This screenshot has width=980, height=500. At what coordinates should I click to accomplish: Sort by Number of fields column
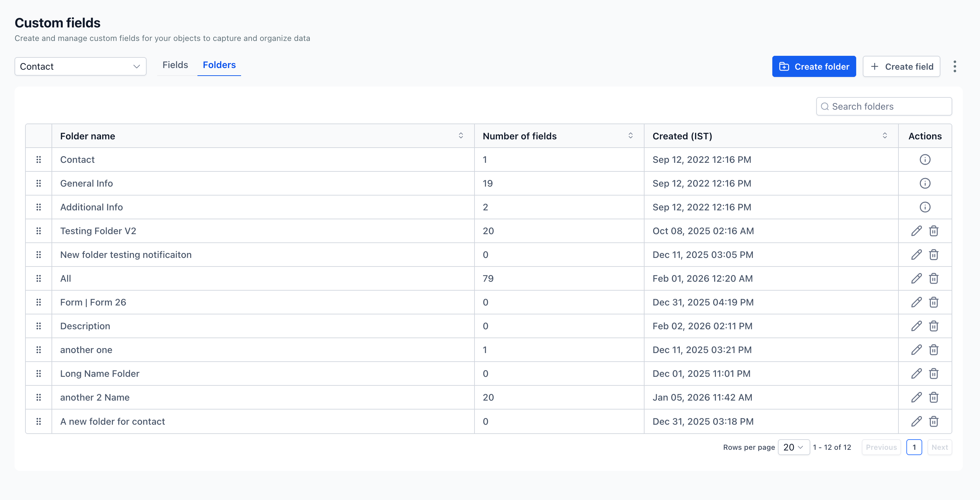click(630, 136)
